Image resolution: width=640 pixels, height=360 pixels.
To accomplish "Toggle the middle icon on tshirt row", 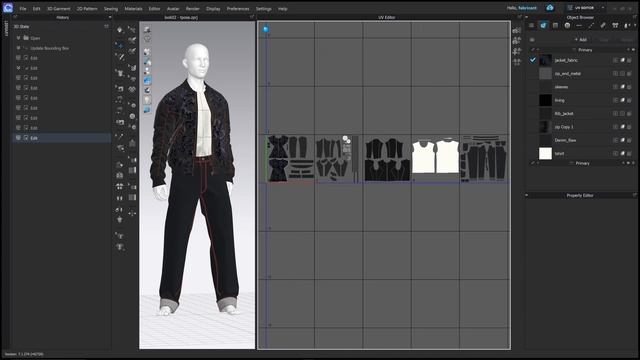I will coord(622,153).
